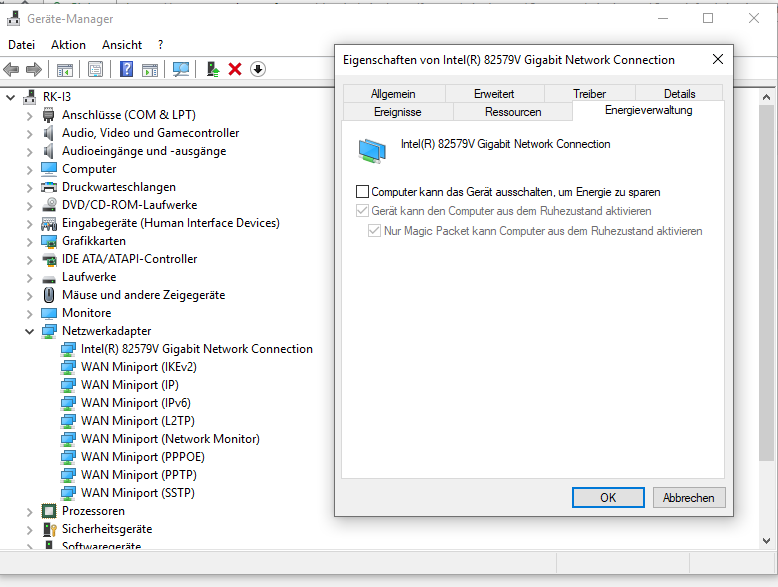The height and width of the screenshot is (587, 778).
Task: Click the Anschlüsse (COM & LPT) port icon
Action: pos(49,115)
